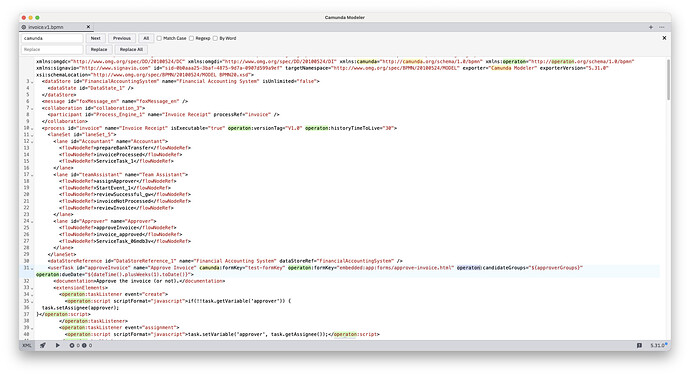
Task: Toggle the By Word checkbox
Action: pyautogui.click(x=215, y=38)
